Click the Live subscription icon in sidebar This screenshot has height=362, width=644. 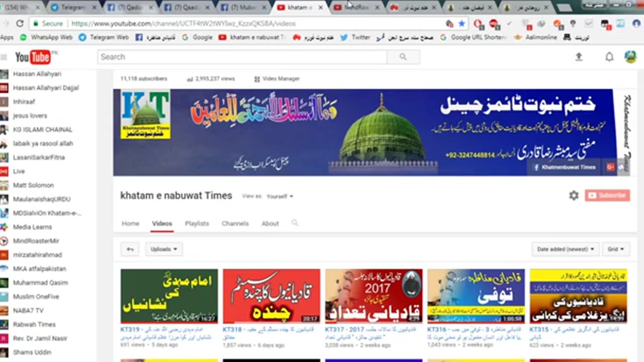pos(4,171)
